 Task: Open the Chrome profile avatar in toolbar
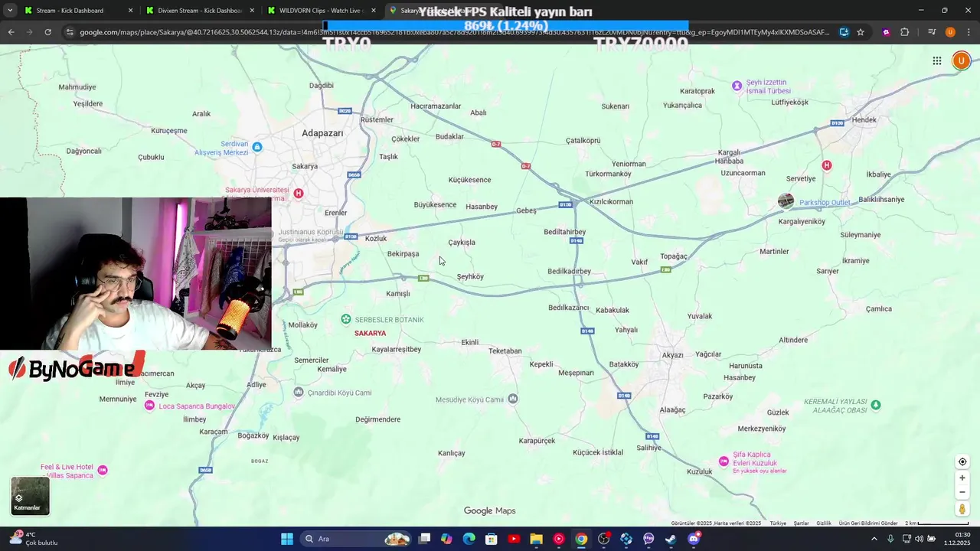(950, 32)
